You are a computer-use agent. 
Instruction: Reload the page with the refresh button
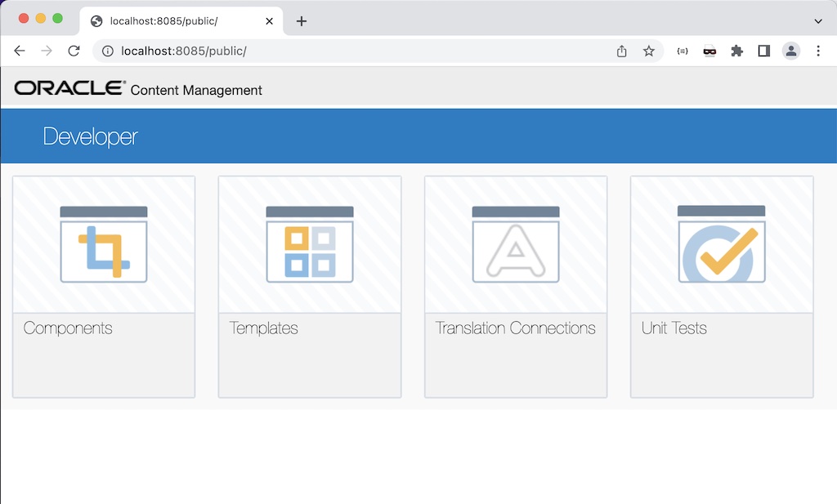(x=74, y=51)
